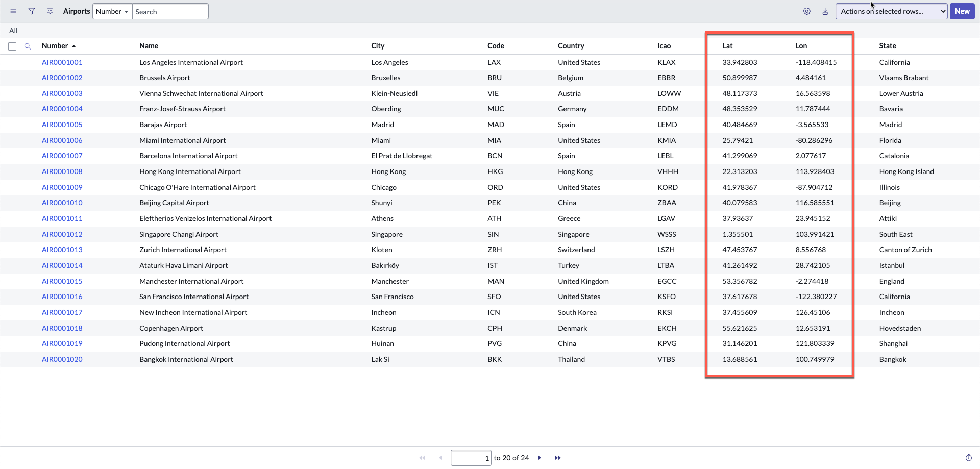Go to the previous page arrow
This screenshot has height=469, width=980.
tap(440, 458)
